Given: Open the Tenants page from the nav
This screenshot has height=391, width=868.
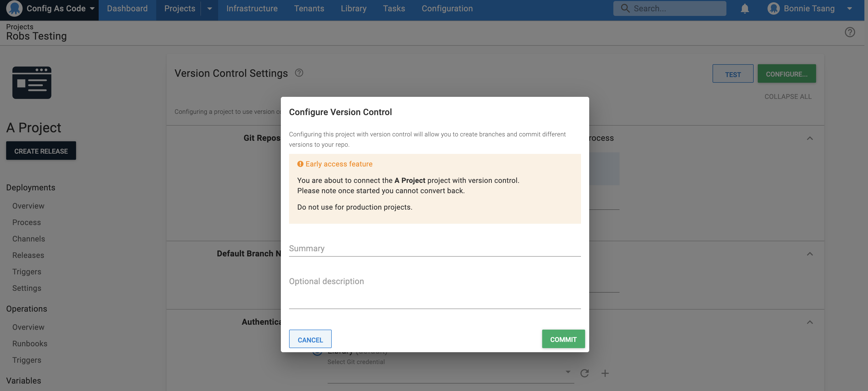Looking at the screenshot, I should [x=309, y=8].
